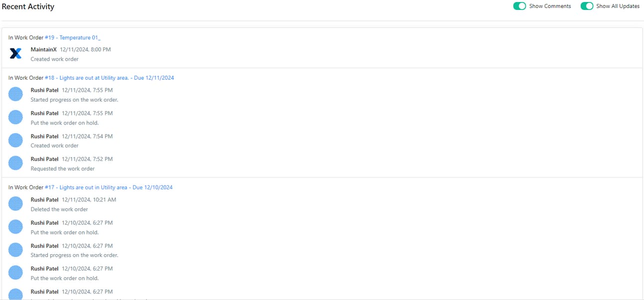This screenshot has height=300, width=644.
Task: Open work order #17 Lights out in Utility area
Action: point(109,187)
